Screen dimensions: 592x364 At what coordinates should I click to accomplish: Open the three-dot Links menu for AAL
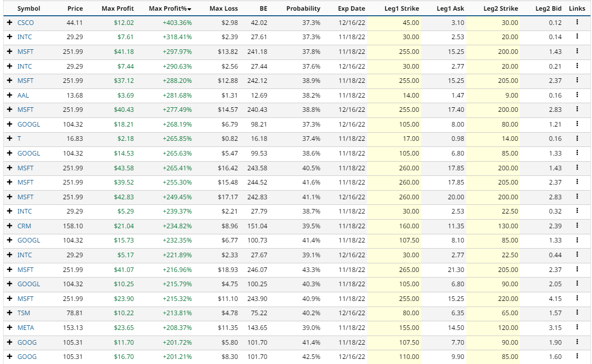(577, 95)
